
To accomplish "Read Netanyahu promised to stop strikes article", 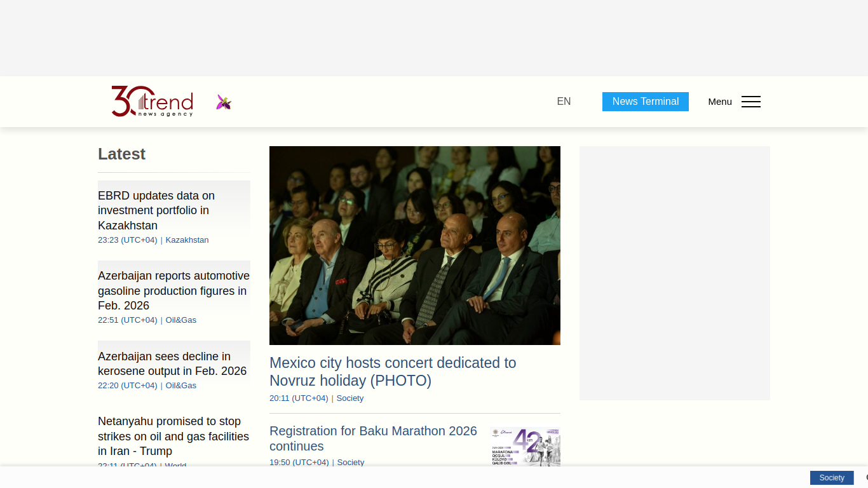I will coord(173,436).
